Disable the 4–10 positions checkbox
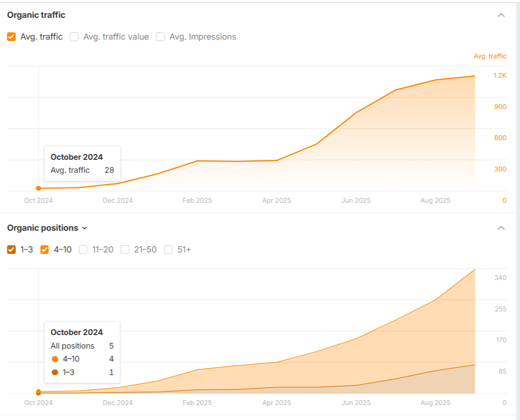520x420 pixels. click(x=45, y=250)
